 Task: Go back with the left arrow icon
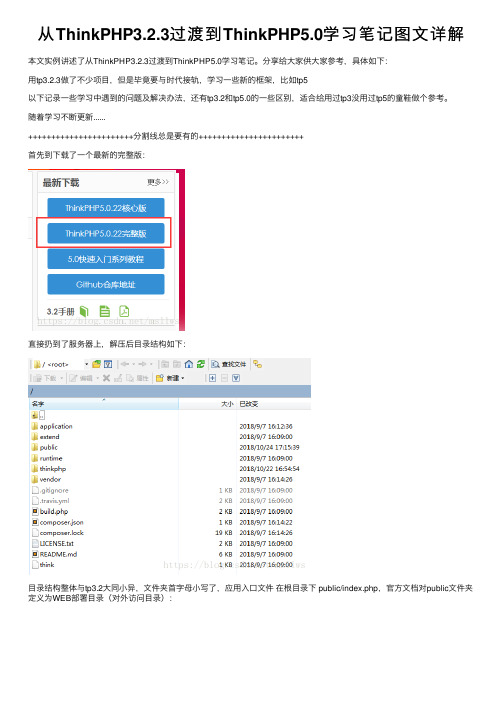coord(125,364)
